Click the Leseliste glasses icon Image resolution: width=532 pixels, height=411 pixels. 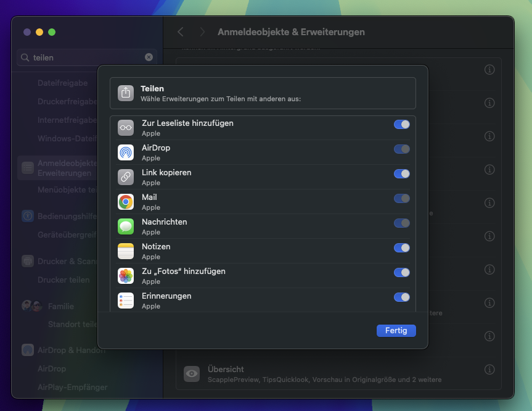pyautogui.click(x=126, y=128)
